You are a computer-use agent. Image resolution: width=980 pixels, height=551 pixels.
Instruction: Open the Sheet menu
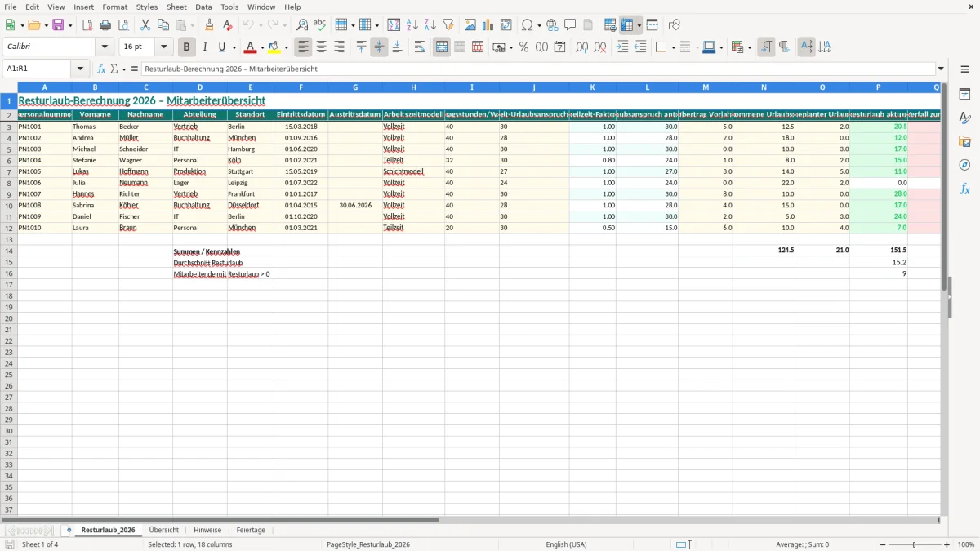click(176, 7)
